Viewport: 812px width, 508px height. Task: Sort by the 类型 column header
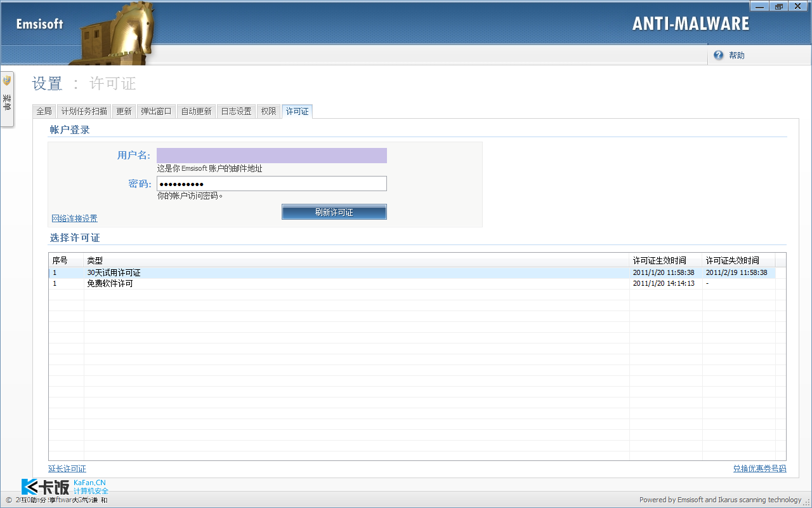click(357, 260)
